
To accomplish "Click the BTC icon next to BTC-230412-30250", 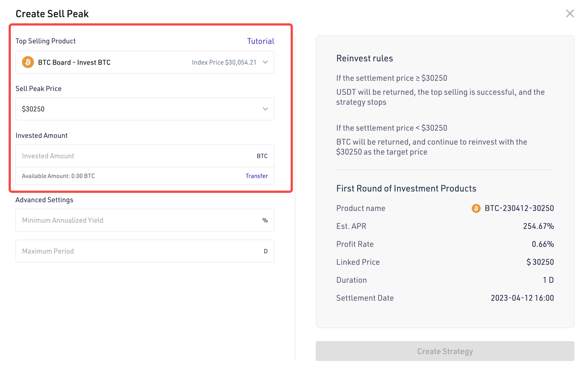I will [476, 208].
